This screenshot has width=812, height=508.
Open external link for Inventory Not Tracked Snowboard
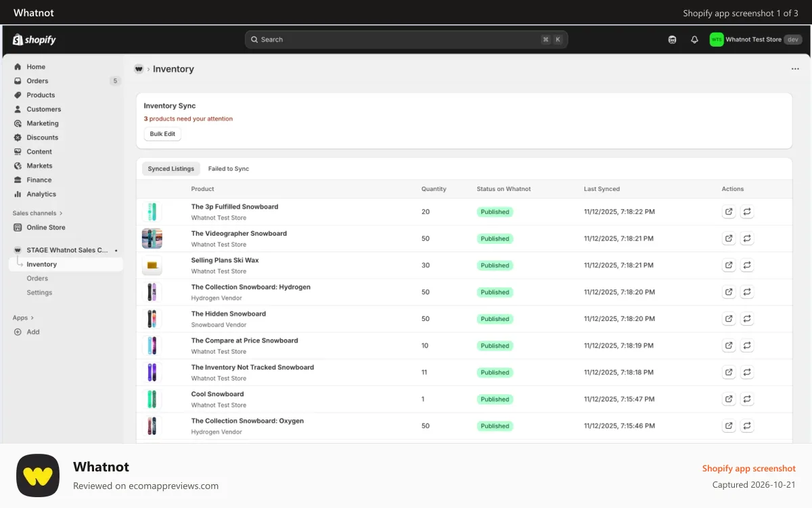(x=729, y=373)
